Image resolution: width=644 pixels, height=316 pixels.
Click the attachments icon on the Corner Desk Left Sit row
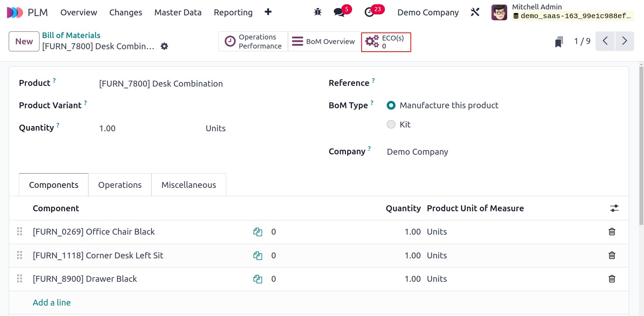pyautogui.click(x=258, y=256)
